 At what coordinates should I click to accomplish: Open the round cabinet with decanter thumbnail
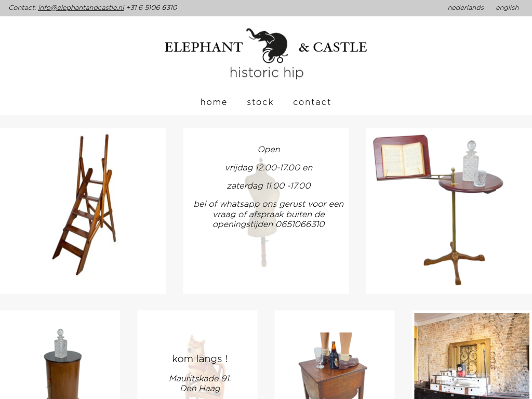point(60,354)
